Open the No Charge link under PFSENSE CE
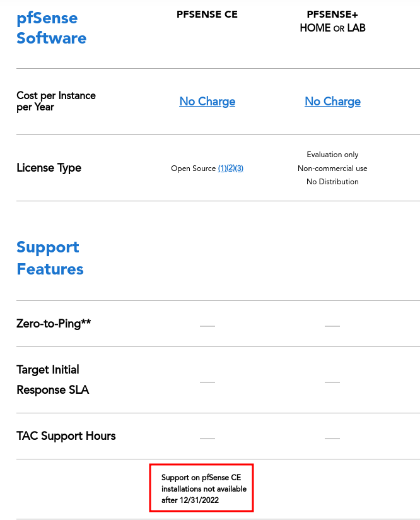 click(207, 102)
